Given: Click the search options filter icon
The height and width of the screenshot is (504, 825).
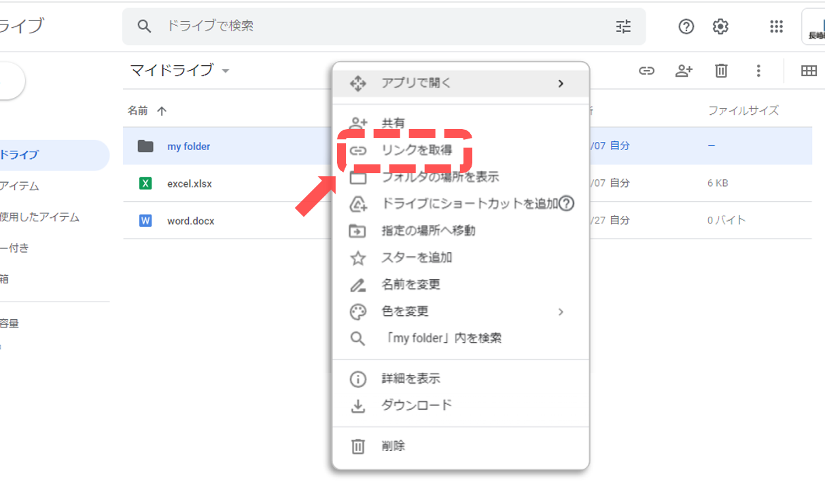Looking at the screenshot, I should pyautogui.click(x=623, y=26).
